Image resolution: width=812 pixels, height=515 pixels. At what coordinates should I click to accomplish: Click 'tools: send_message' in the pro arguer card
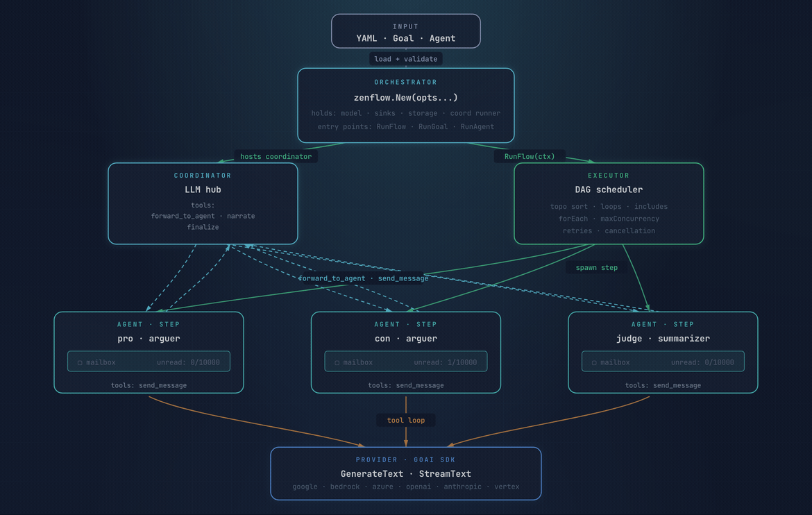[149, 385]
